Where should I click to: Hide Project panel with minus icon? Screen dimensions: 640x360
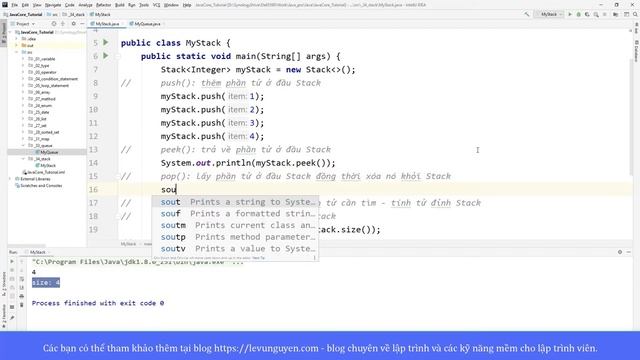click(82, 24)
